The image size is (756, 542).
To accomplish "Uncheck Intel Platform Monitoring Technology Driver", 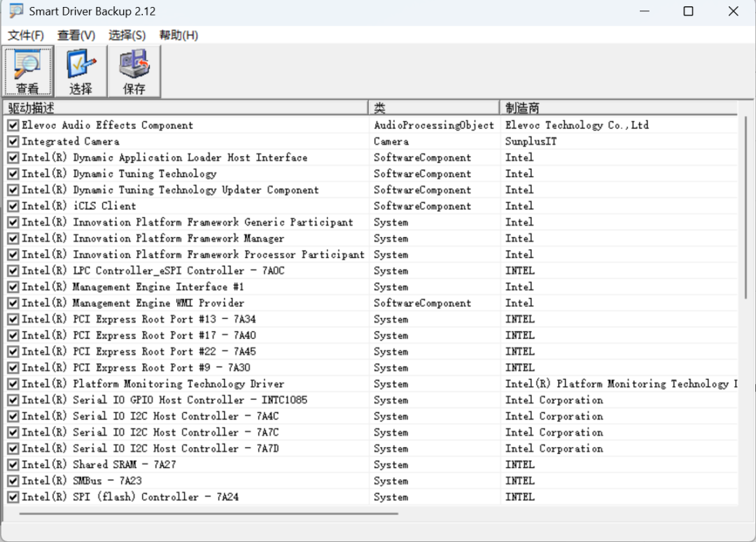I will 13,384.
